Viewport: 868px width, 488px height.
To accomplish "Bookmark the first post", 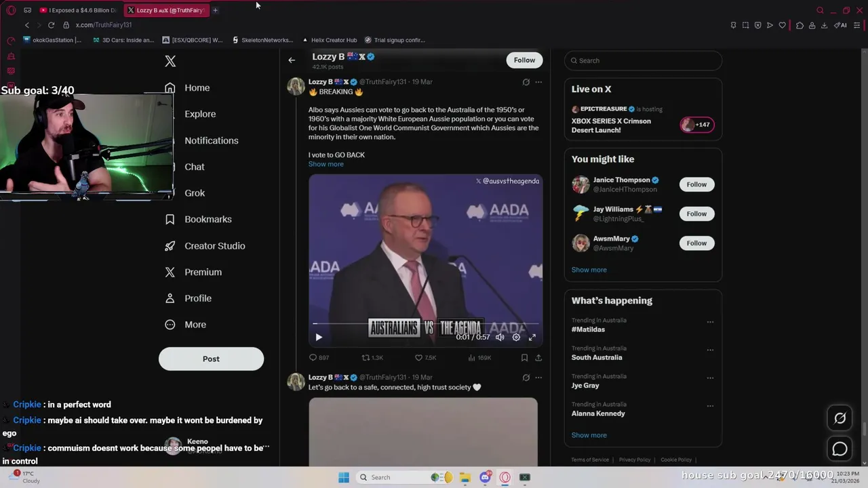I will coord(524,357).
